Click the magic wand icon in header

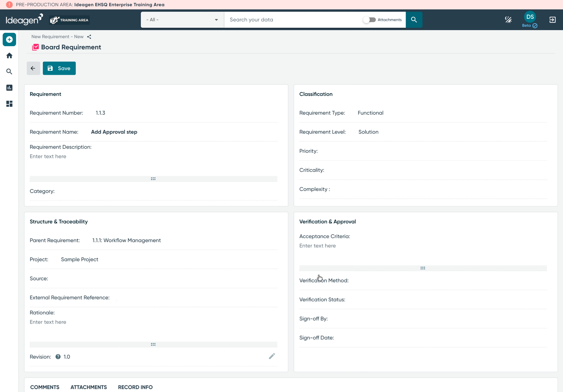pos(508,20)
